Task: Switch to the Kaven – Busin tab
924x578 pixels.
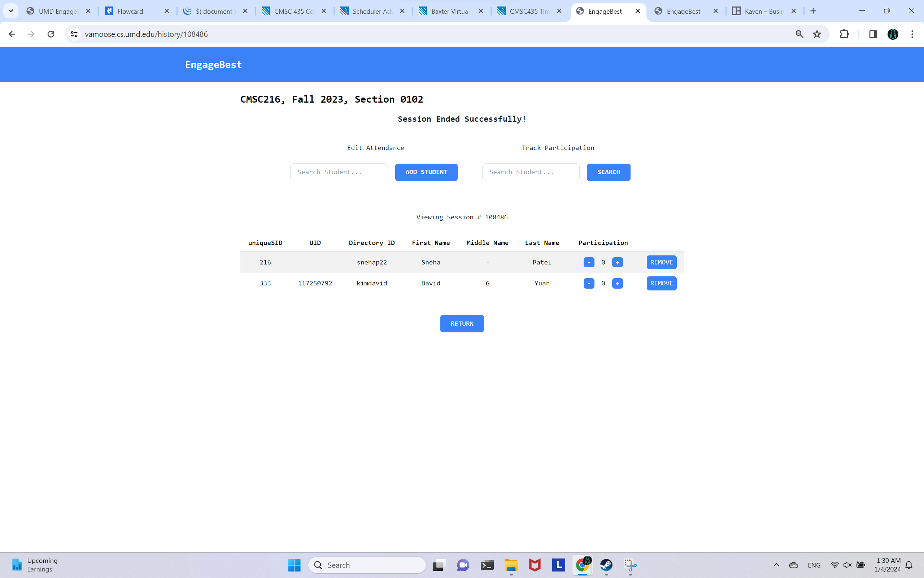Action: [x=765, y=11]
